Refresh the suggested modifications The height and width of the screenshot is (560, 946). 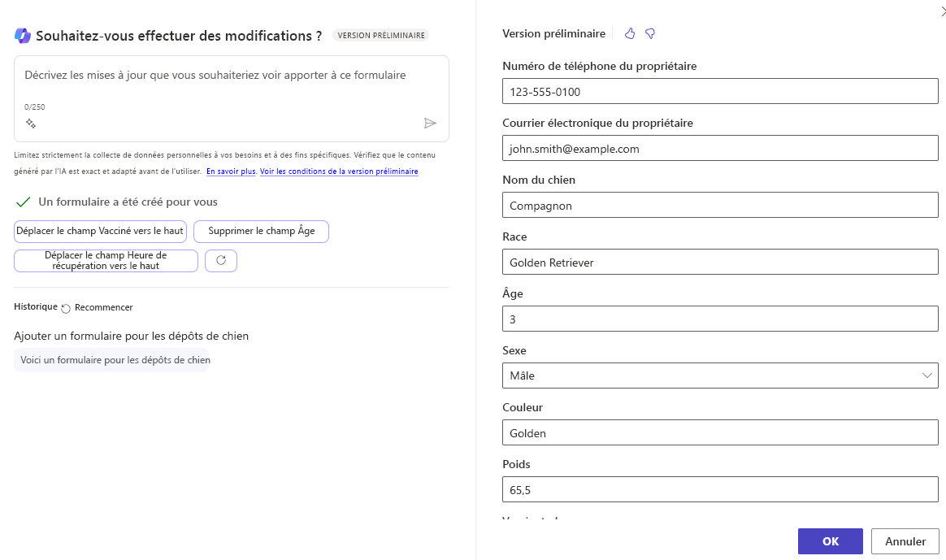[x=221, y=260]
